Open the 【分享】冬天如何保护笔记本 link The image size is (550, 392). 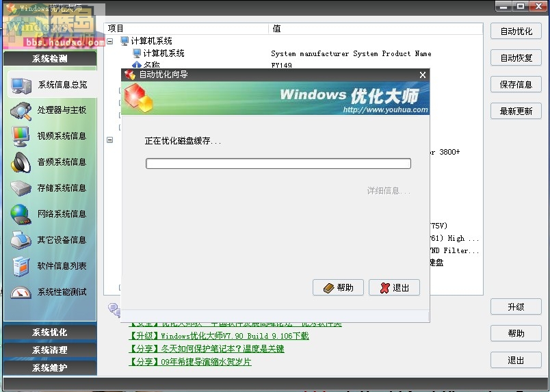point(207,349)
